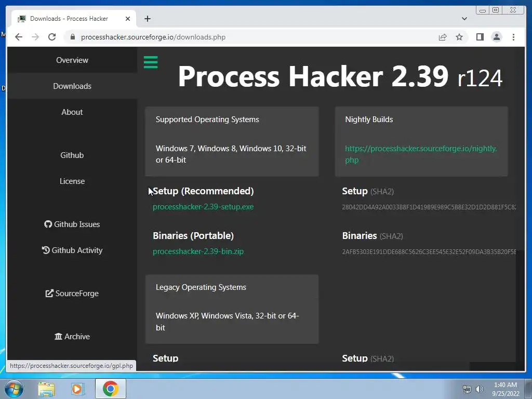This screenshot has height=399, width=532.
Task: Click the browser forward arrow
Action: coord(35,37)
